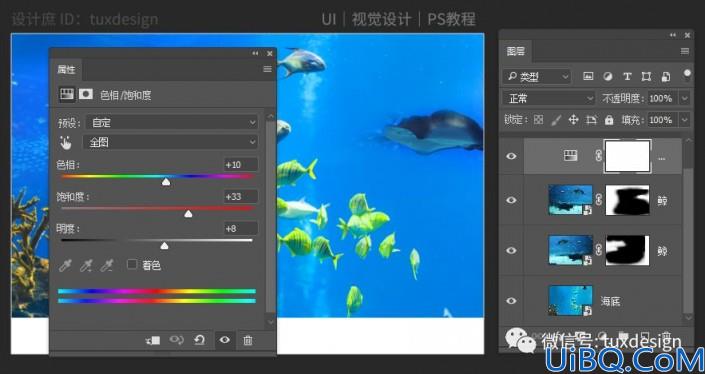Click the link icon on adjustment layer
Screen dimensions: 705x374
[x=598, y=156]
